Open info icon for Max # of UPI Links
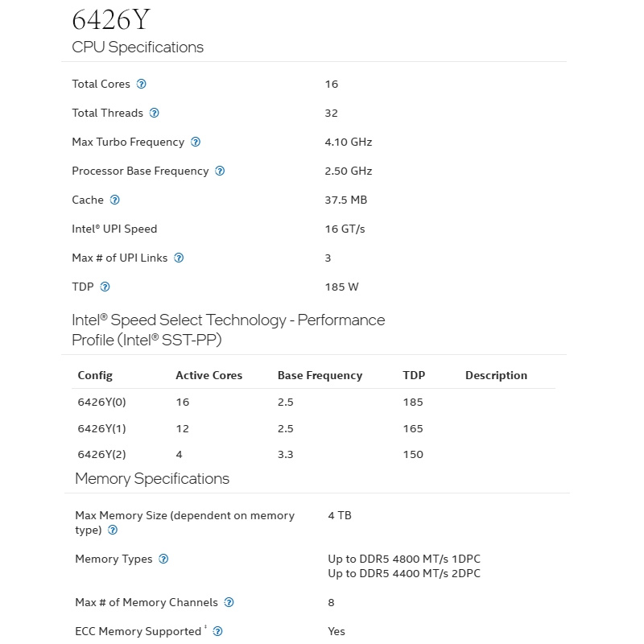 click(x=179, y=258)
